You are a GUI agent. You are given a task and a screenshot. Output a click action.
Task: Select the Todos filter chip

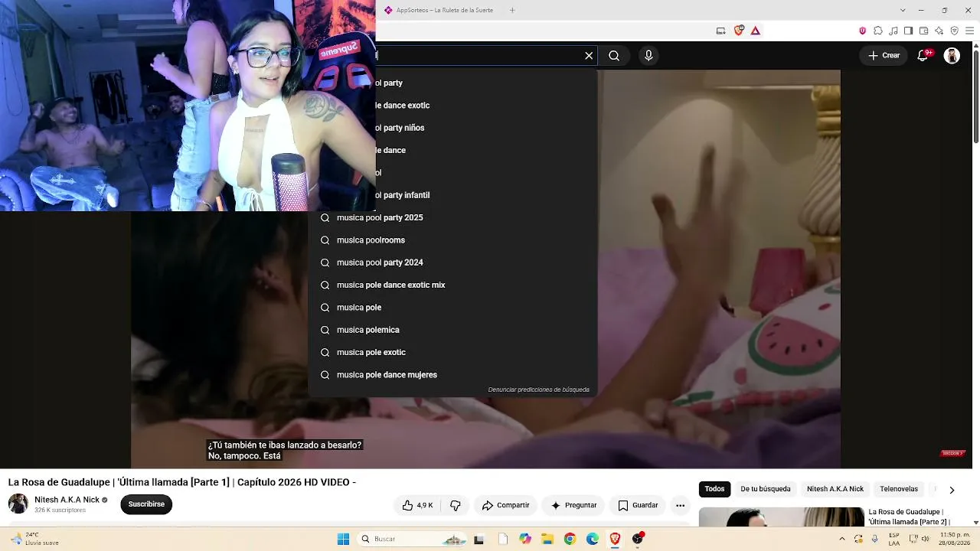tap(714, 489)
